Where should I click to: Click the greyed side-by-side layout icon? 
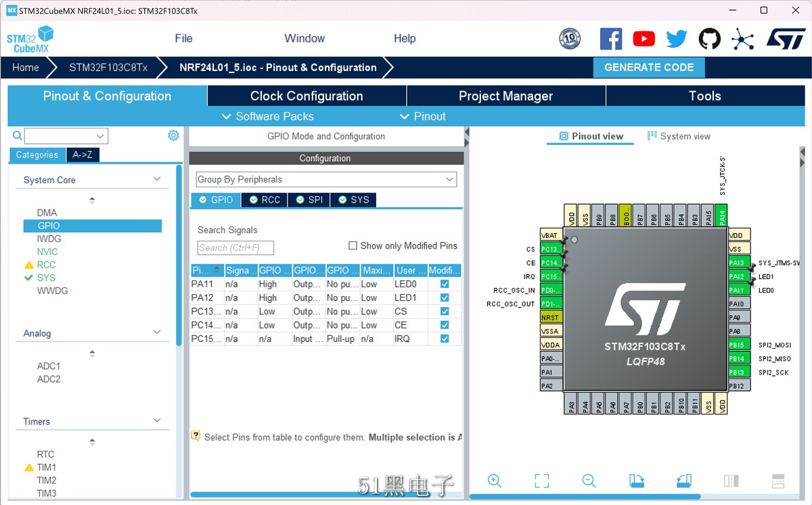(731, 481)
